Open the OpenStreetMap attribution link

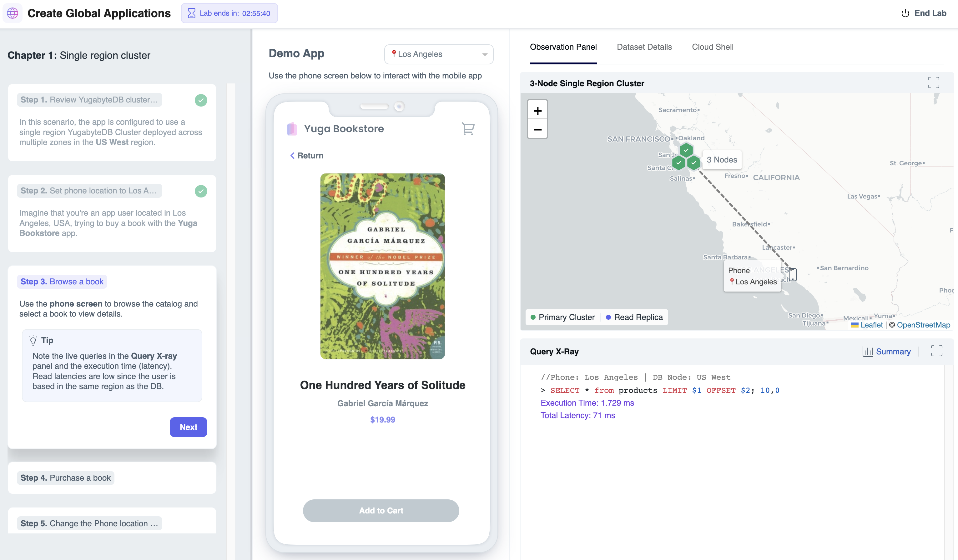(924, 325)
